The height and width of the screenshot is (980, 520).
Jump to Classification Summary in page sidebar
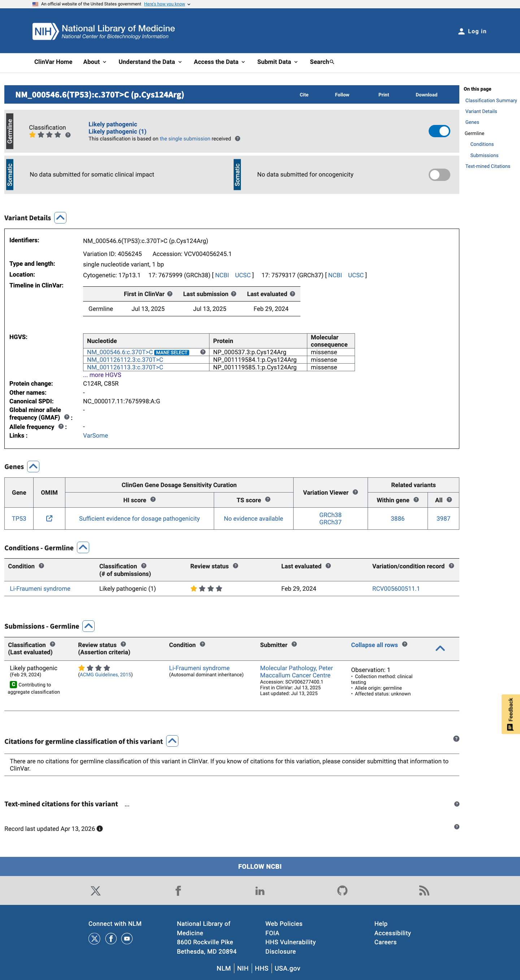(x=491, y=100)
